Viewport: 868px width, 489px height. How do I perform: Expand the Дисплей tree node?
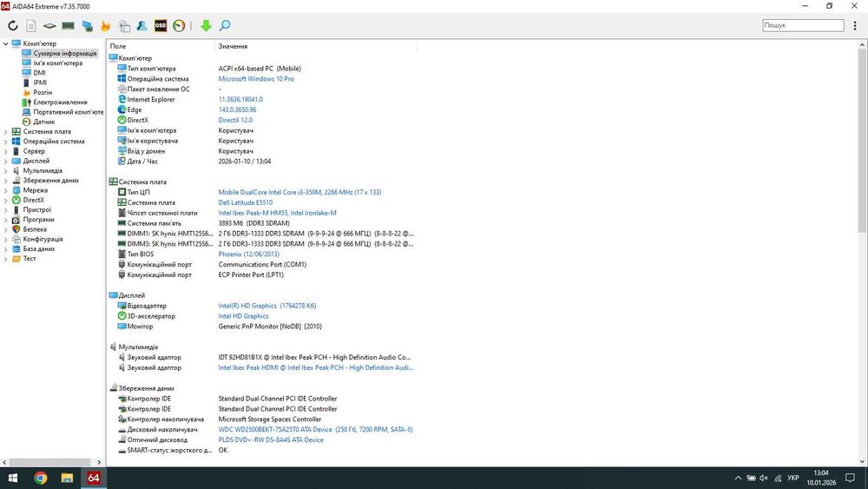(x=5, y=162)
